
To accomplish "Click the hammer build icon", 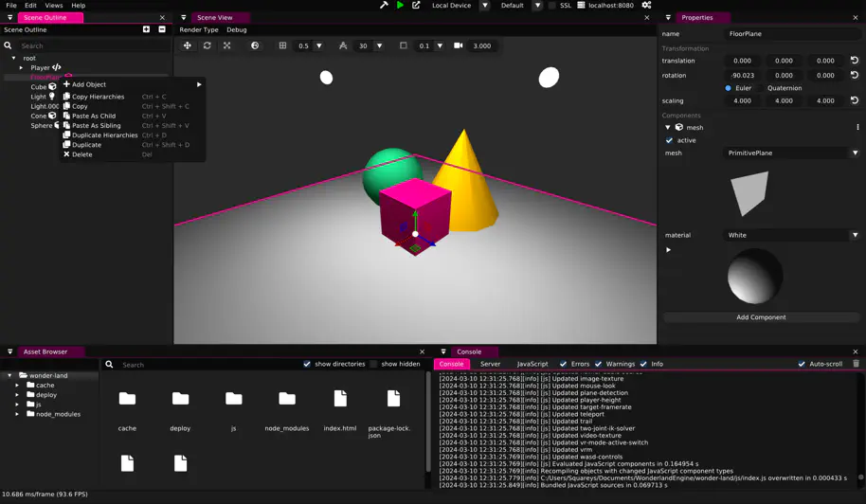I will pos(384,6).
